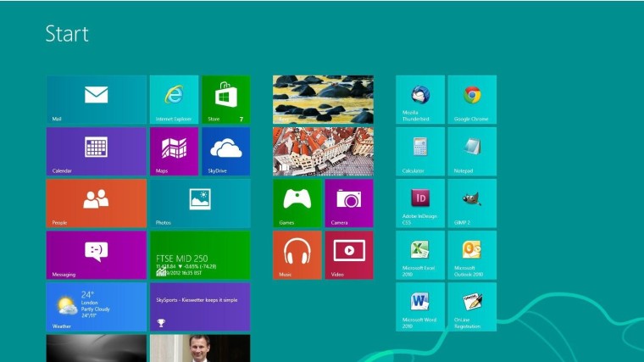Click the Start heading text
Viewport: 644px width, 362px height.
point(67,34)
